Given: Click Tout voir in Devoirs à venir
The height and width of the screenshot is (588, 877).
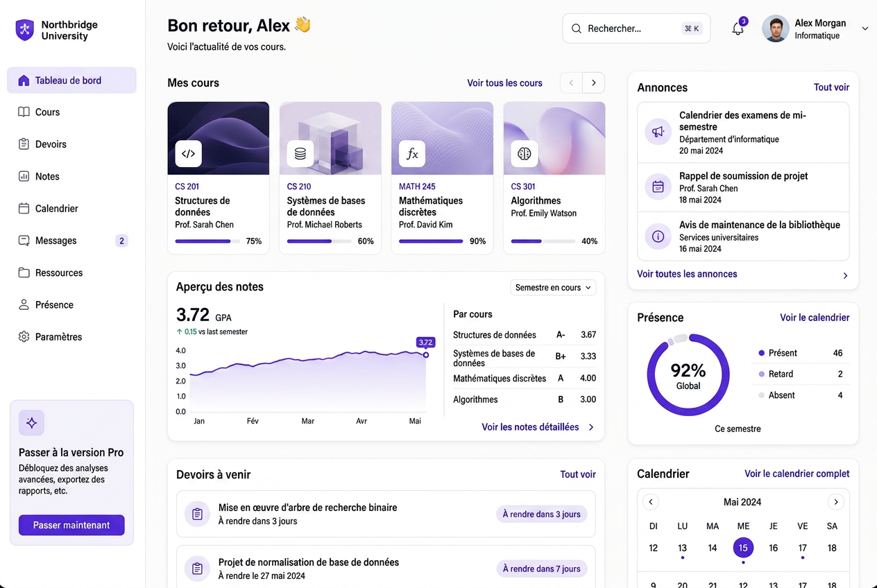Looking at the screenshot, I should click(x=578, y=474).
